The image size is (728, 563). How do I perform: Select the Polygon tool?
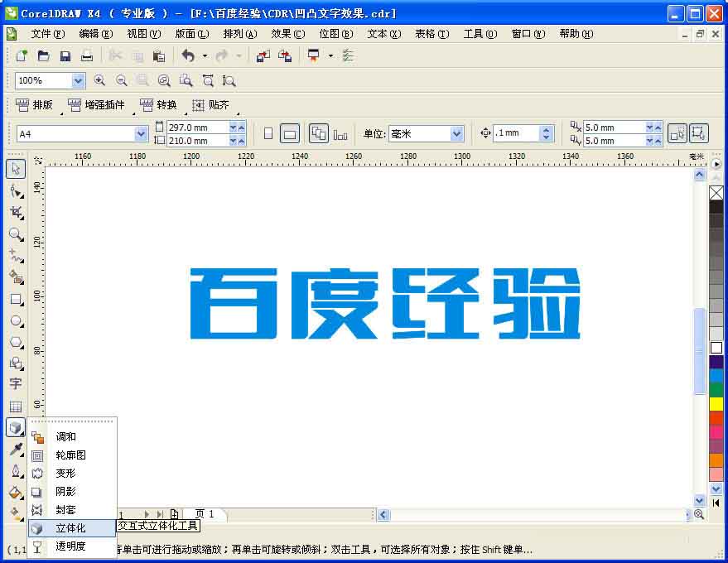click(x=17, y=343)
